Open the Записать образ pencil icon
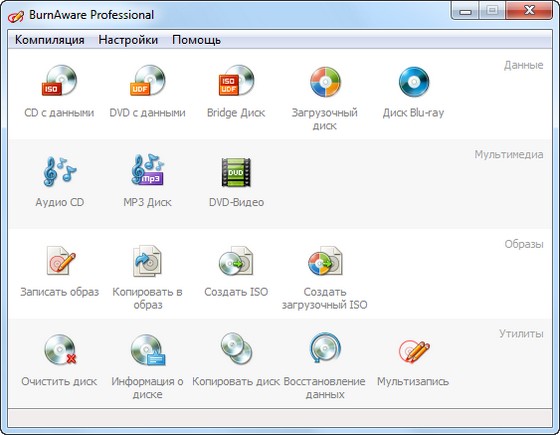Screen dimensions: 560x435 point(61,261)
